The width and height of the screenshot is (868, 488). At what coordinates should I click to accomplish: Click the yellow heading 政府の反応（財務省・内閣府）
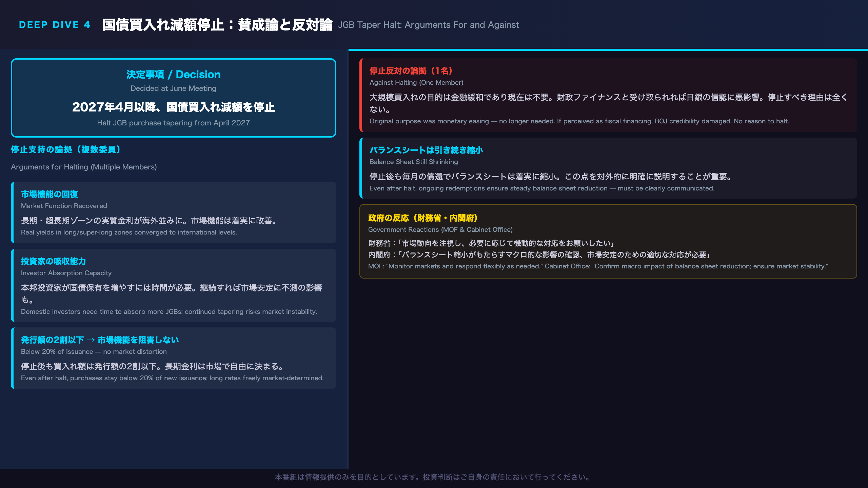click(423, 218)
